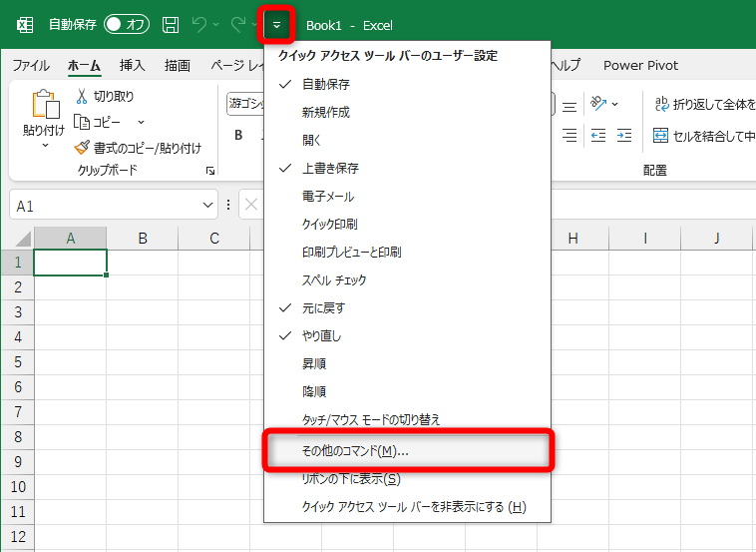Image resolution: width=756 pixels, height=552 pixels.
Task: Click the Excel app icon in title bar
Action: tap(25, 25)
